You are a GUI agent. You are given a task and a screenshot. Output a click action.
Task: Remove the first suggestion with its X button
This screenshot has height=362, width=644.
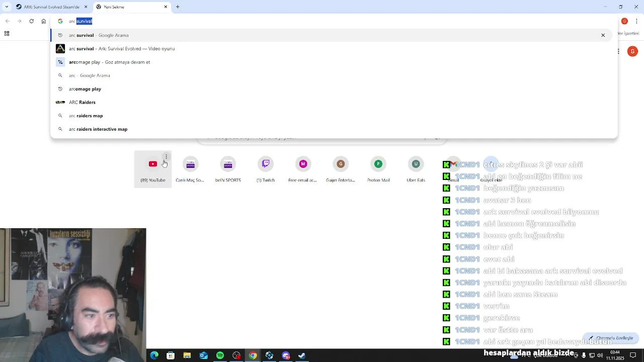pos(603,35)
